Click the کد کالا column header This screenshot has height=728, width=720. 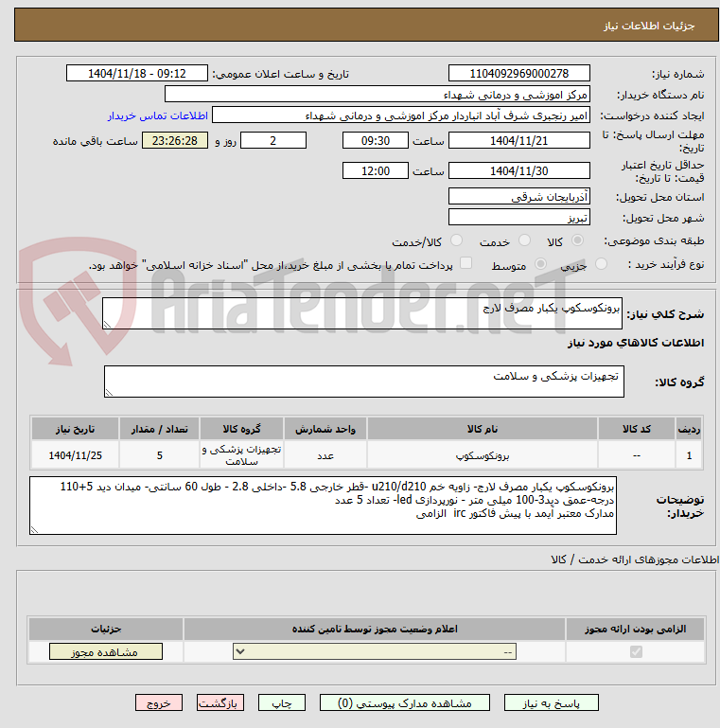[x=636, y=429]
